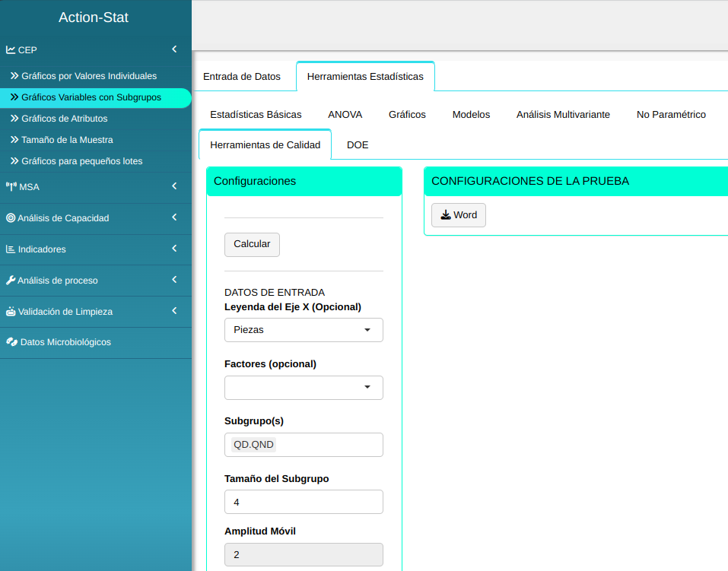Switch to Entrada de Datos tab
This screenshot has height=571, width=728.
pyautogui.click(x=242, y=77)
